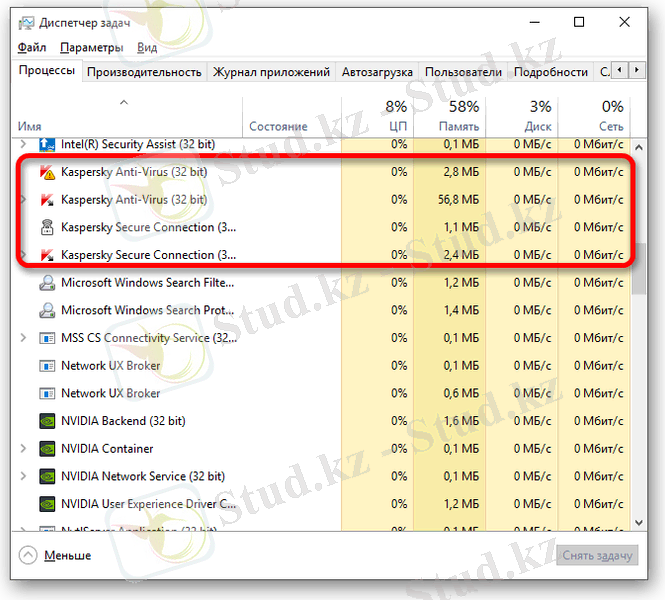The height and width of the screenshot is (600, 665).
Task: Click the MSS CS Connectivity Service icon
Action: (x=47, y=338)
